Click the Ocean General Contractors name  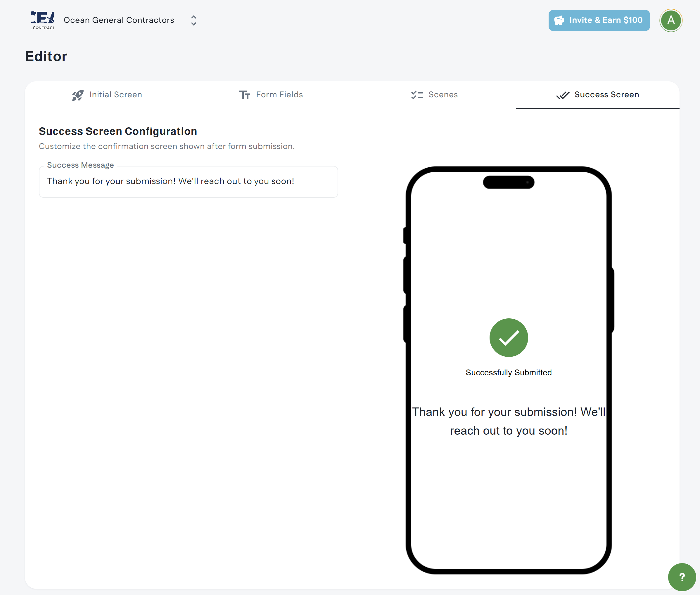point(119,20)
